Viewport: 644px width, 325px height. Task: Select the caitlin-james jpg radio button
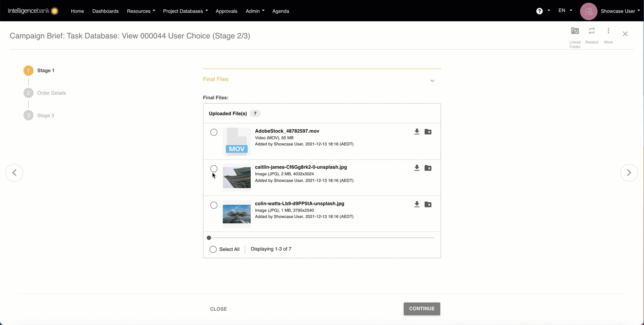[x=214, y=169]
